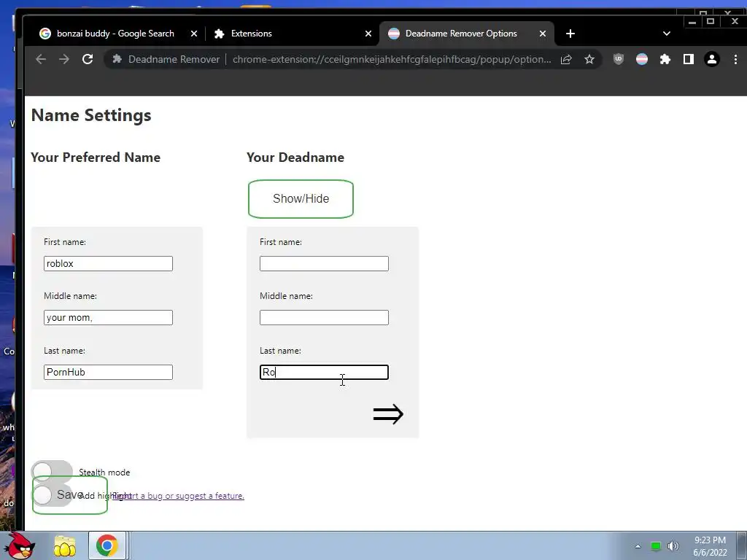Open the file explorer folder icon in taskbar
747x560 pixels.
(x=65, y=545)
